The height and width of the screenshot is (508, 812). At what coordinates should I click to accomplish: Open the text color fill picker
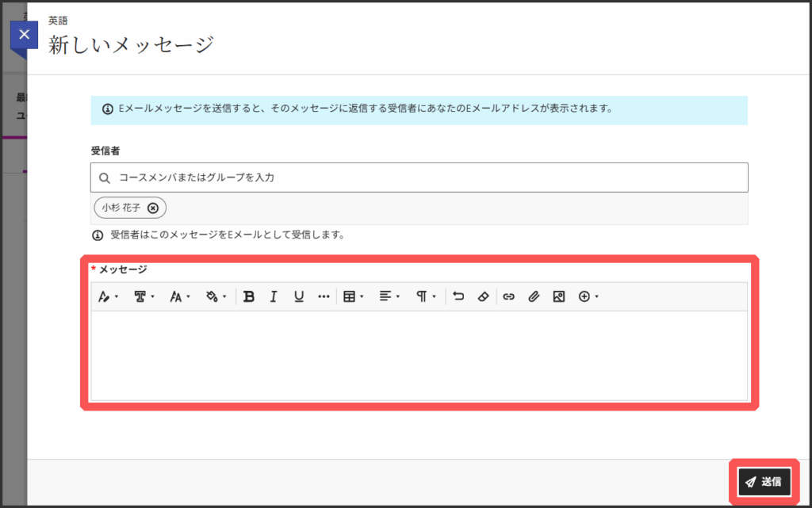[x=216, y=296]
